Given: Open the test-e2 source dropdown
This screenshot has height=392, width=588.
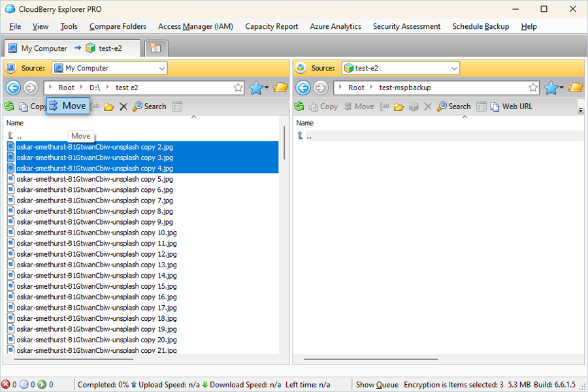Looking at the screenshot, I should click(454, 68).
